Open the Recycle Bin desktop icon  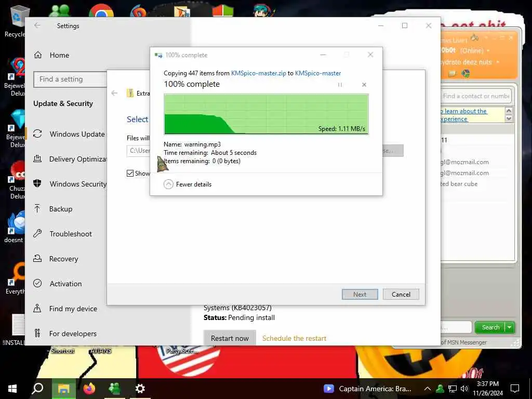point(15,21)
